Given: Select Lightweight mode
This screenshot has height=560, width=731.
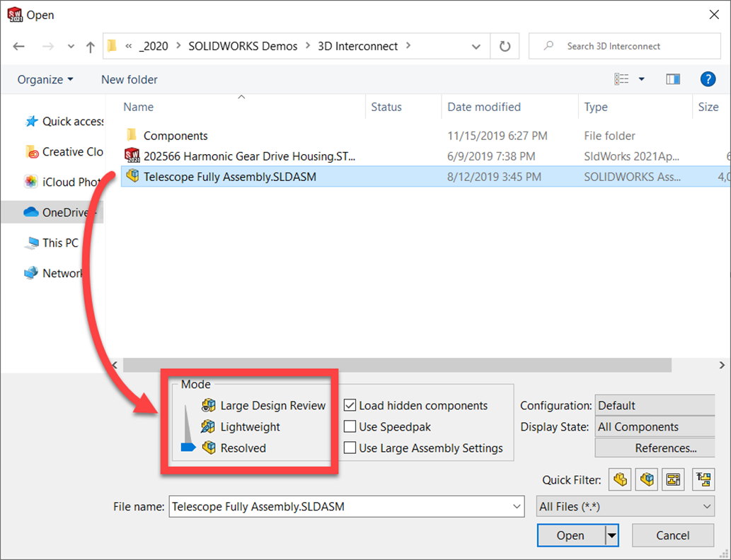Looking at the screenshot, I should [241, 427].
